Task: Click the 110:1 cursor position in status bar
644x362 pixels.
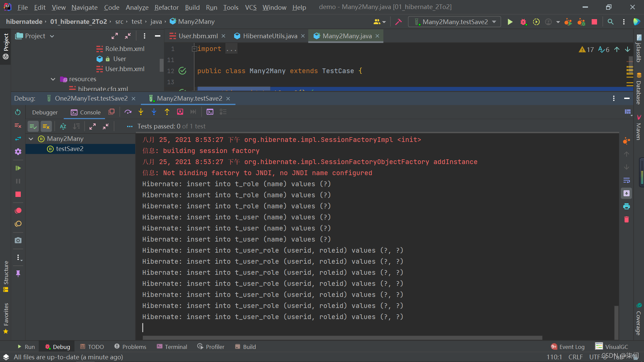Action: pyautogui.click(x=554, y=357)
